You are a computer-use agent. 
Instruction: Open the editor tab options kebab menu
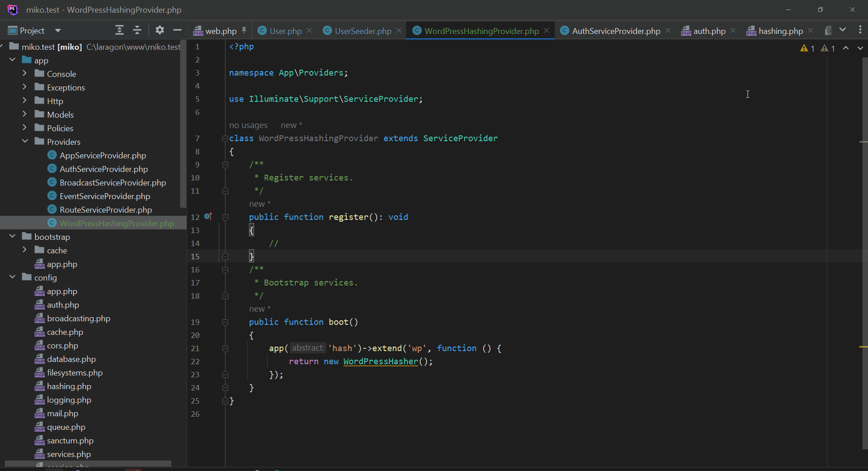point(860,30)
